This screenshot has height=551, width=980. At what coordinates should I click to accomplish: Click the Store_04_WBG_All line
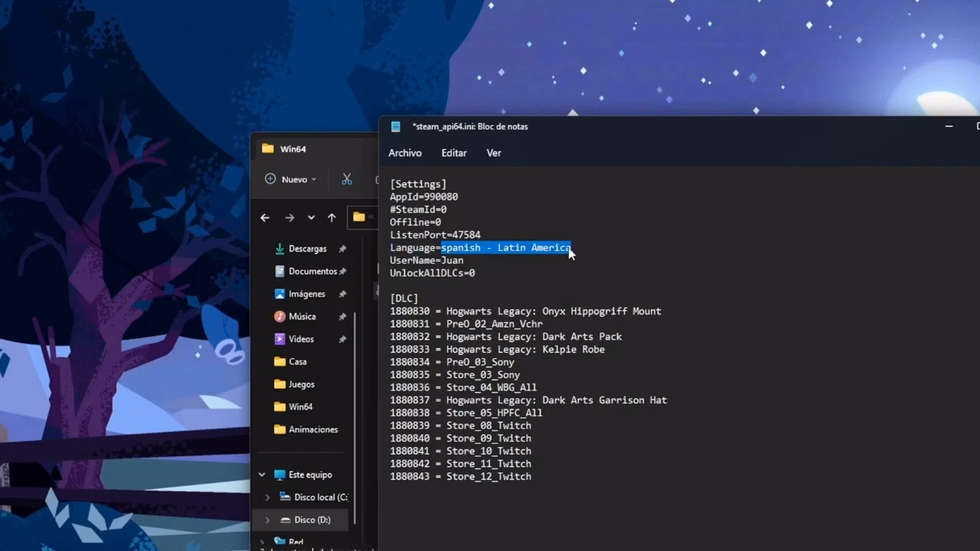click(x=463, y=388)
